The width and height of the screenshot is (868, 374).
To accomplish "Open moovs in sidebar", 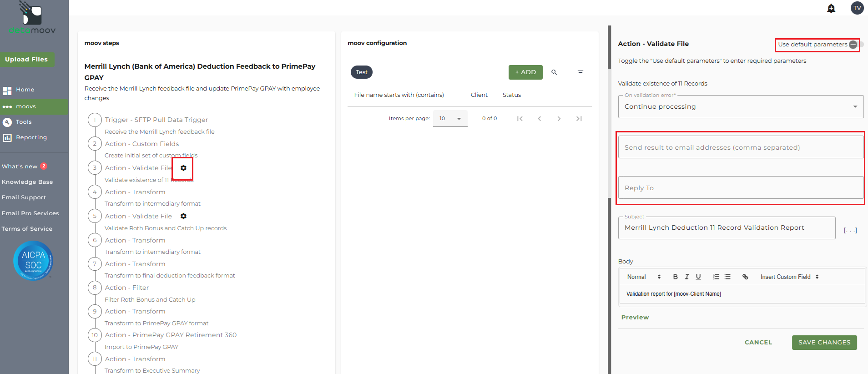I will click(34, 106).
